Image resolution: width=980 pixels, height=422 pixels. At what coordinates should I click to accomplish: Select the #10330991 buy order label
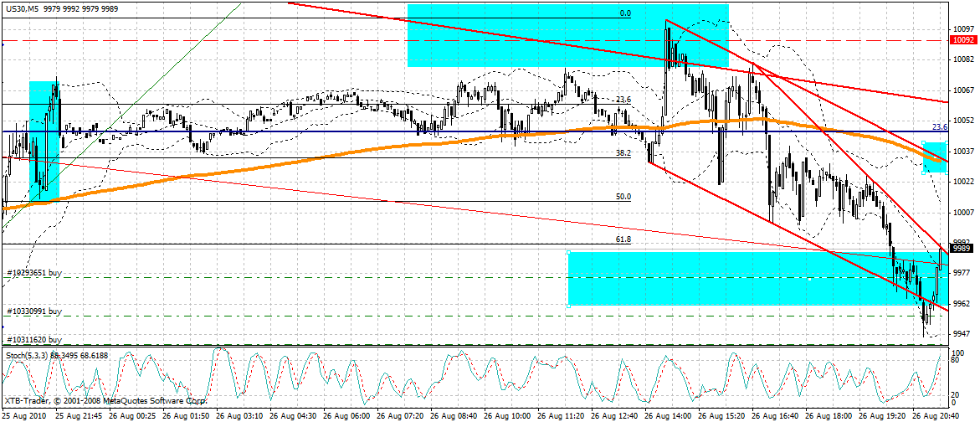pos(34,311)
